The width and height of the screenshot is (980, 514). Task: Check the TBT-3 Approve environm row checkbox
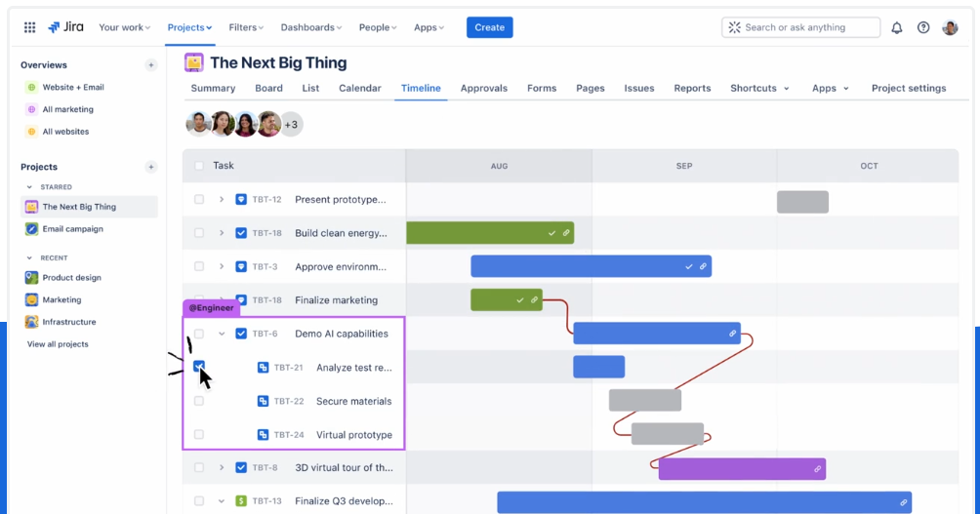(x=199, y=266)
